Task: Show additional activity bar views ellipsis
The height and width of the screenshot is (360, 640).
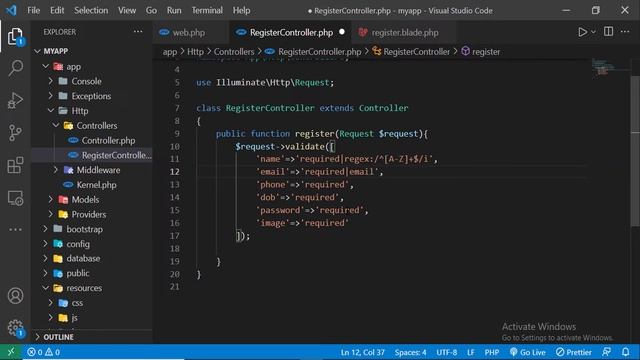Action: click(16, 229)
